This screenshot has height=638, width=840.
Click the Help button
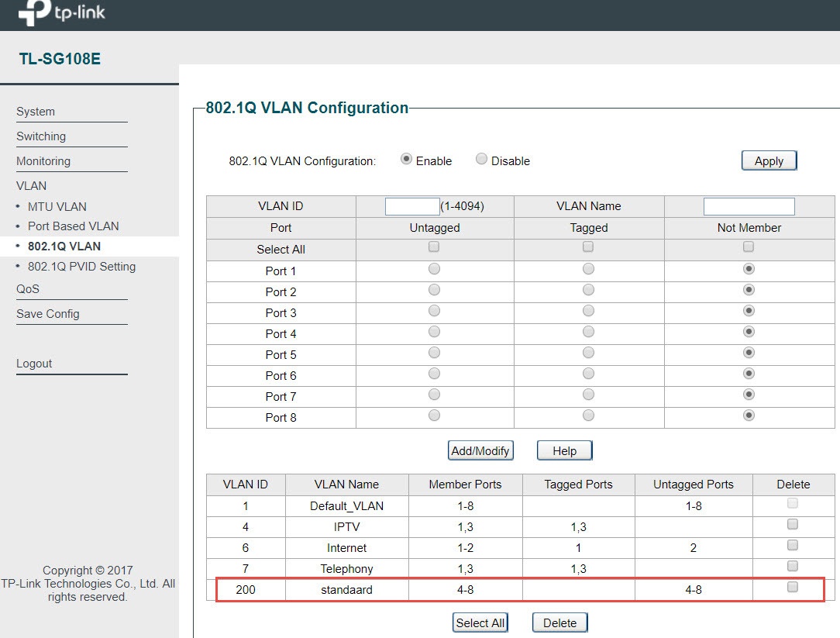(565, 451)
